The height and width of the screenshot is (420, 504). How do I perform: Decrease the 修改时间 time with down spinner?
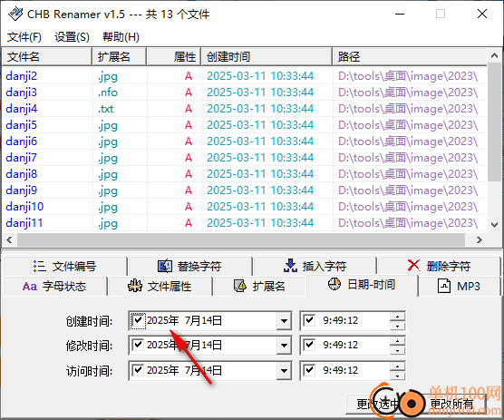[x=397, y=350]
